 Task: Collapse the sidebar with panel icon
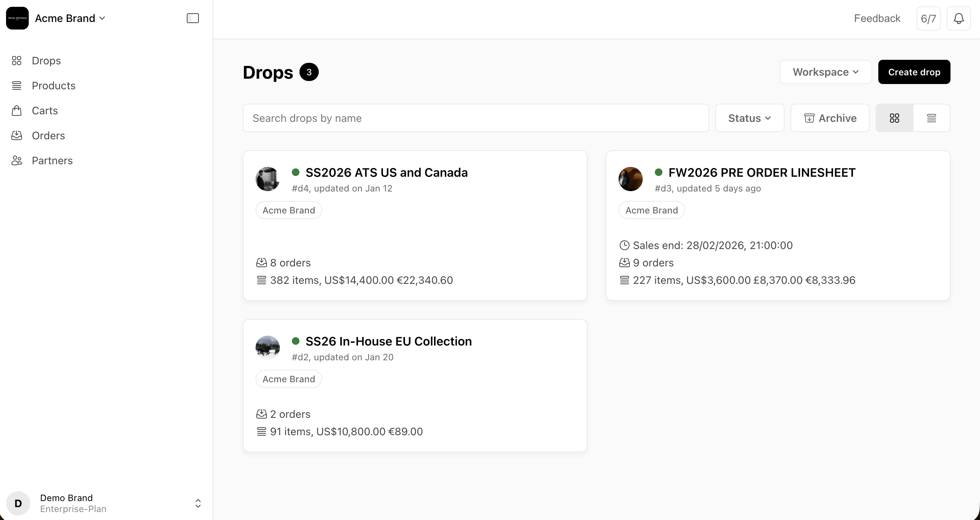coord(192,18)
